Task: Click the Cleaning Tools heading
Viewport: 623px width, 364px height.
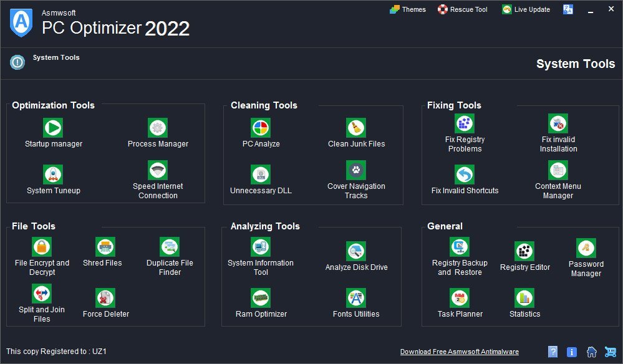Action: [x=264, y=105]
